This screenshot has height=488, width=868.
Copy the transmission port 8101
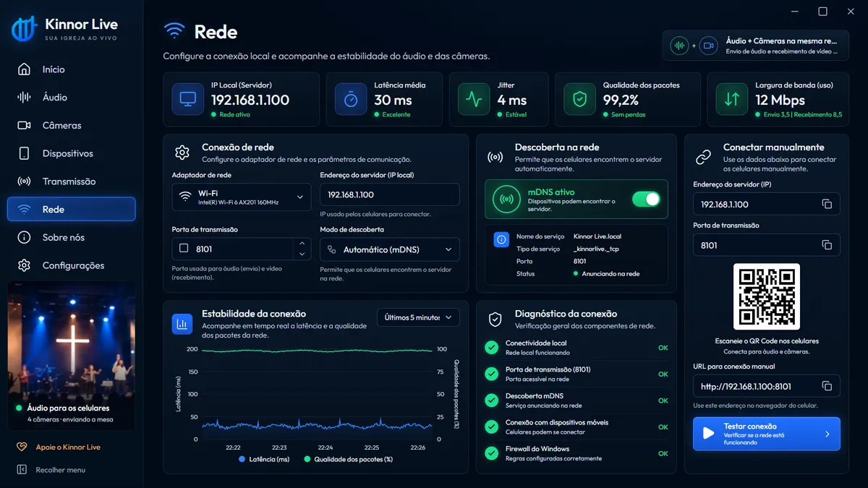[827, 245]
